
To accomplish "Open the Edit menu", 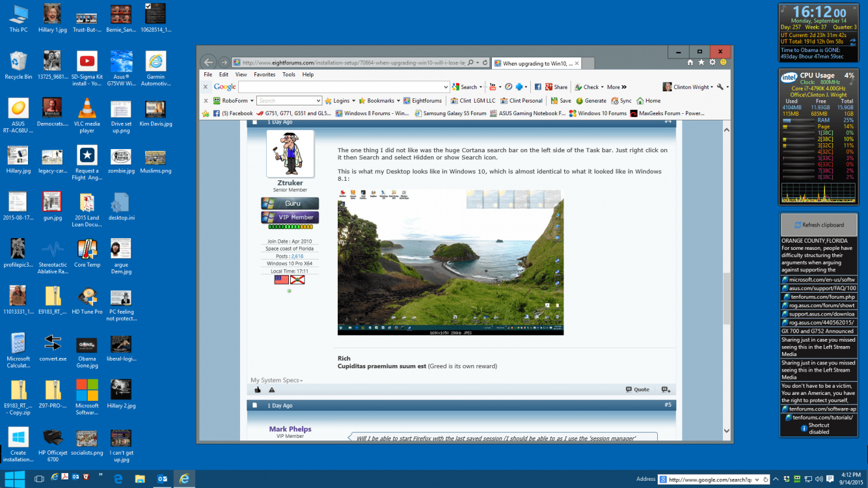I will click(x=224, y=75).
